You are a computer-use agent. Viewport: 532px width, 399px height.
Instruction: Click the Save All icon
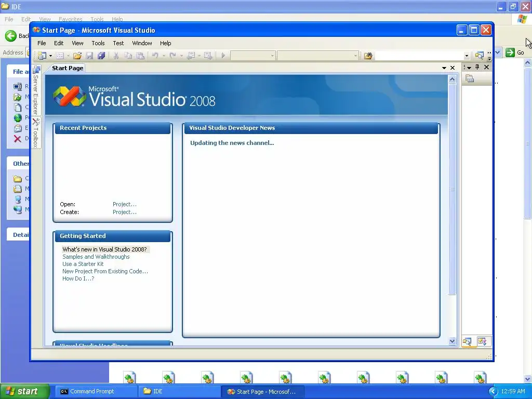click(101, 56)
